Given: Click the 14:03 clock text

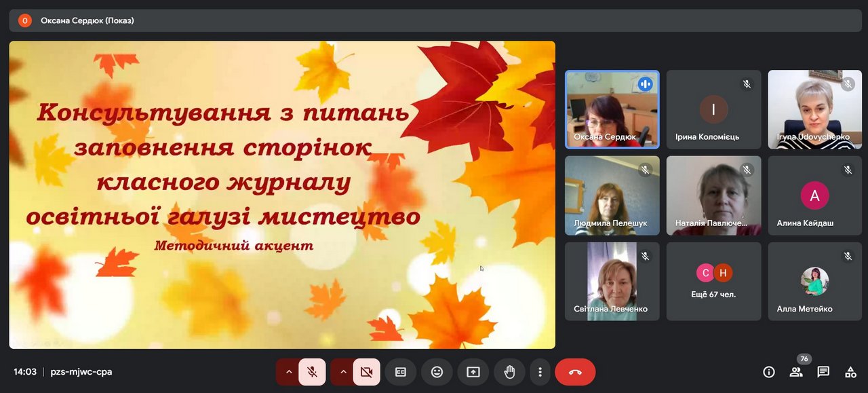Looking at the screenshot, I should click(25, 372).
